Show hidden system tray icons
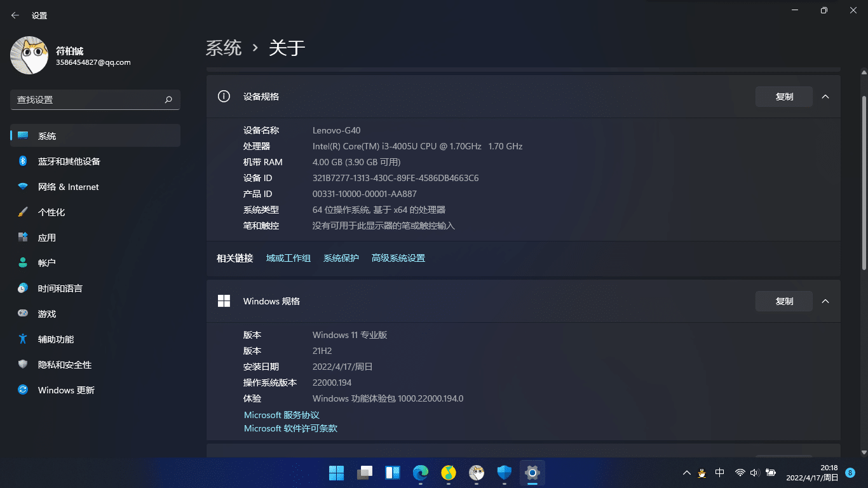 (686, 473)
